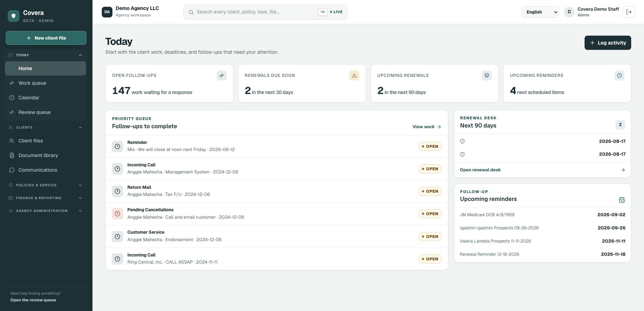Screen dimensions: 644x311
Task: Click the logout icon beside Covera Demo Staff
Action: [x=629, y=12]
